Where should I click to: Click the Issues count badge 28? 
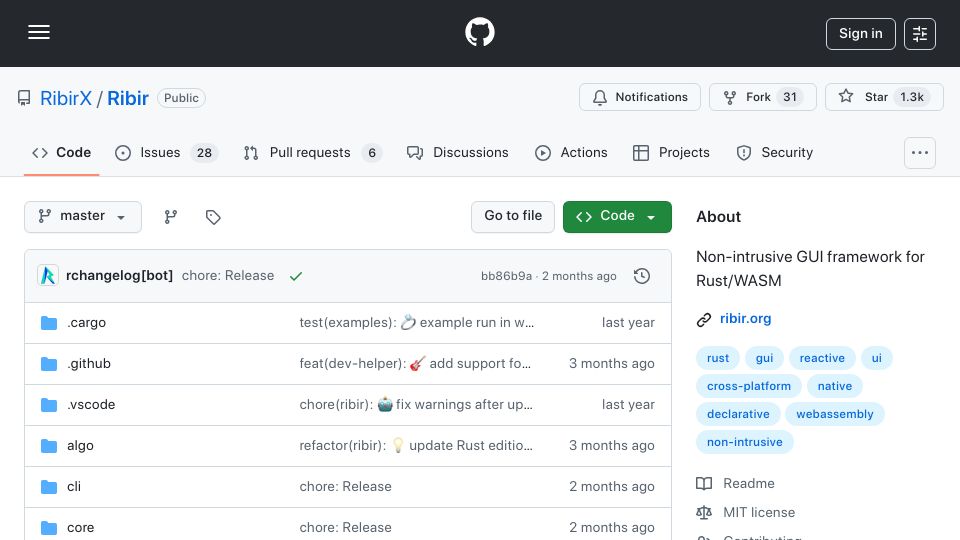[x=204, y=153]
